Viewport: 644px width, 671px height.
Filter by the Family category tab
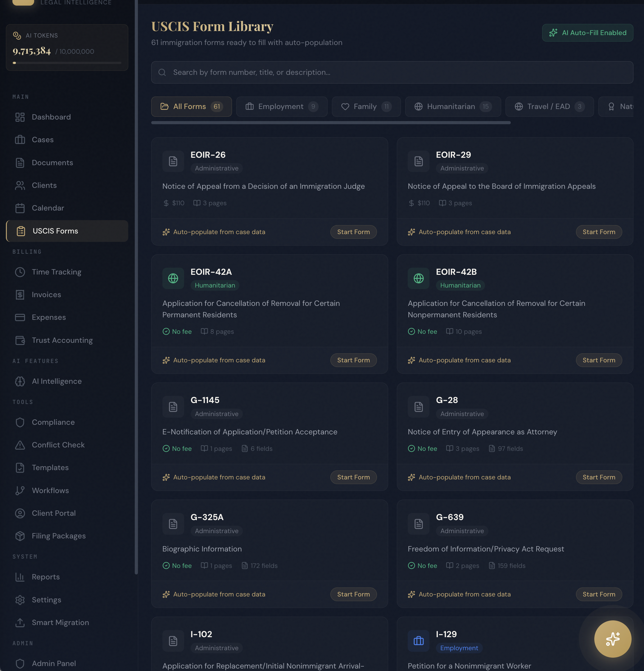(366, 107)
